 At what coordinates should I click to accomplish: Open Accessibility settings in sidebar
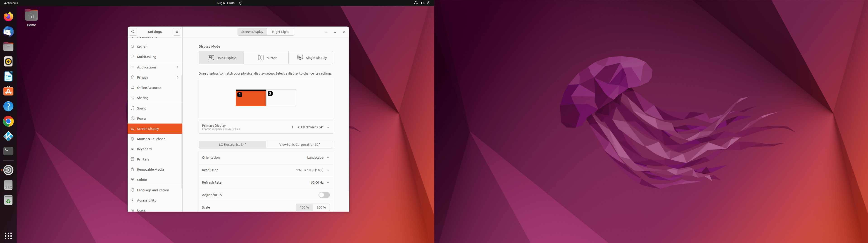(x=155, y=200)
